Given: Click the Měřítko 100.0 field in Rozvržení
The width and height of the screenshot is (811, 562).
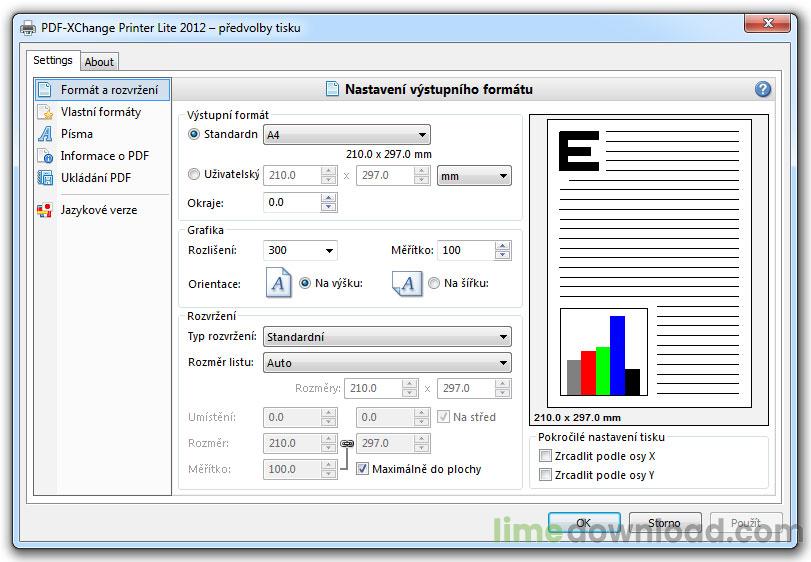Looking at the screenshot, I should 292,469.
